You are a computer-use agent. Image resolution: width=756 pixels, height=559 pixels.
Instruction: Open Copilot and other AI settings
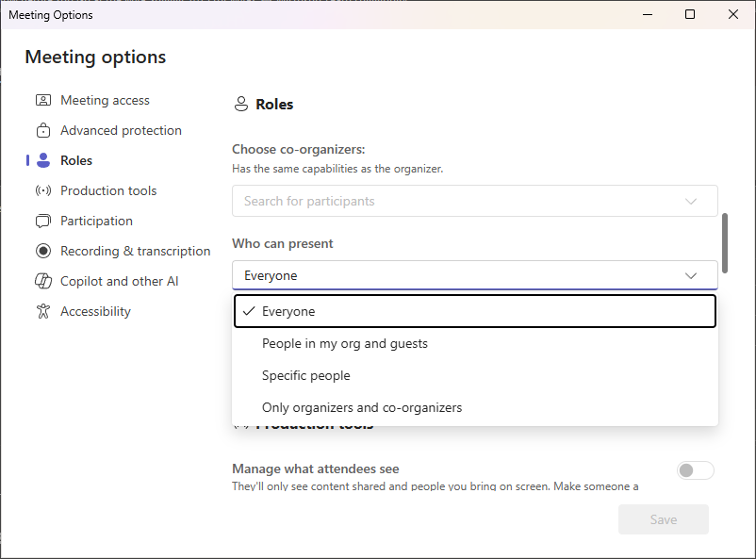pos(119,281)
